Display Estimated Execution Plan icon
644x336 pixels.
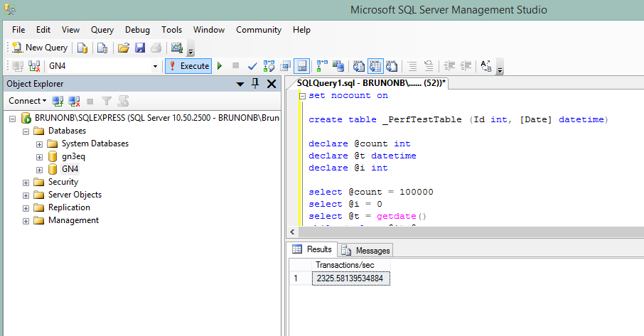coord(269,66)
